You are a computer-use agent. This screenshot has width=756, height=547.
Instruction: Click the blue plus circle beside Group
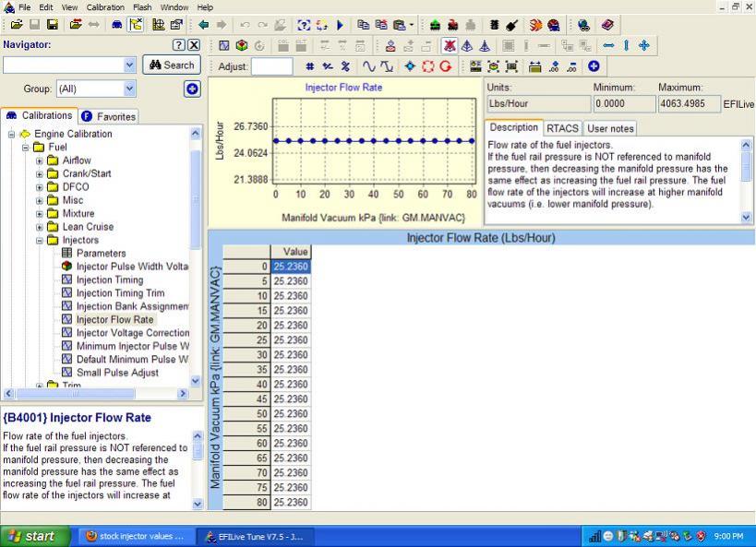[192, 89]
